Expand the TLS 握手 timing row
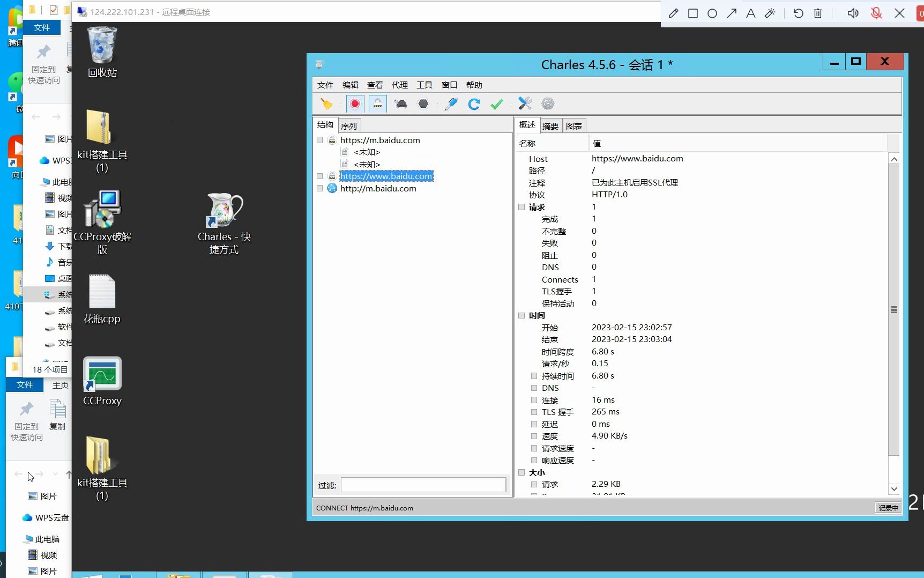The width and height of the screenshot is (924, 578). (534, 412)
